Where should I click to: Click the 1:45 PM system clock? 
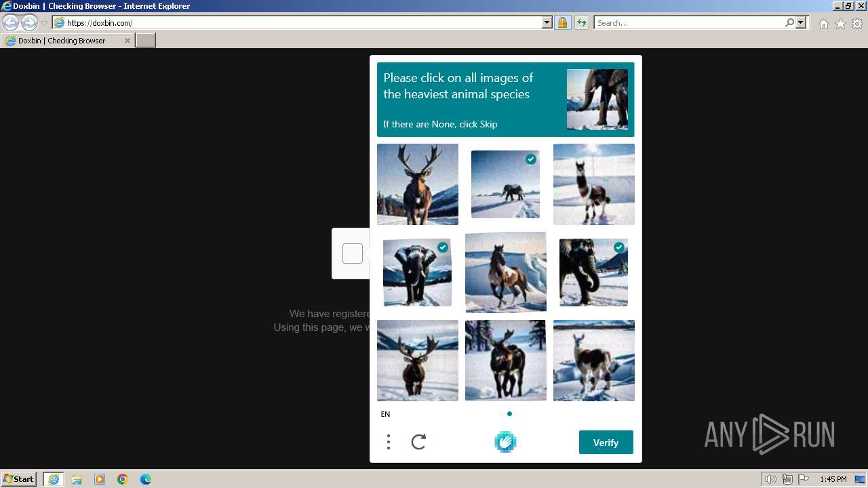[x=833, y=479]
